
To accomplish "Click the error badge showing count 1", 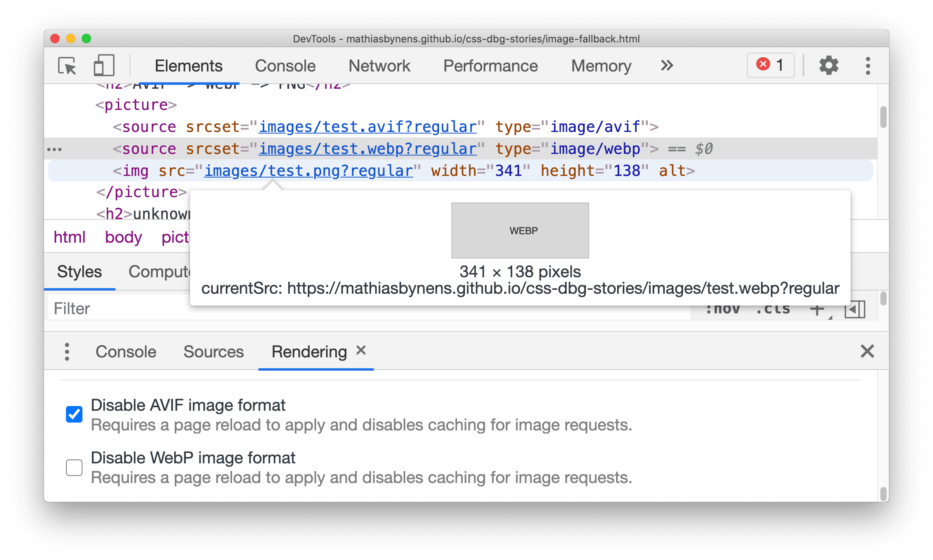I will click(770, 65).
